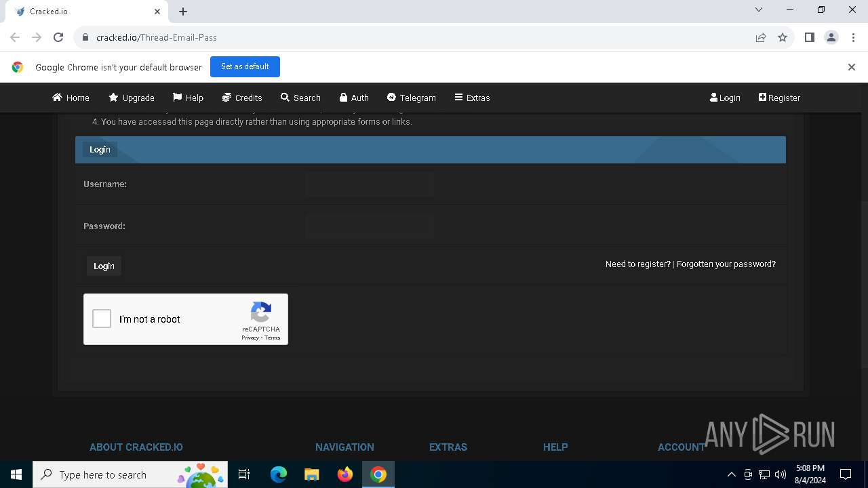The image size is (868, 488).
Task: Click the HELP footer heading
Action: pos(555,447)
